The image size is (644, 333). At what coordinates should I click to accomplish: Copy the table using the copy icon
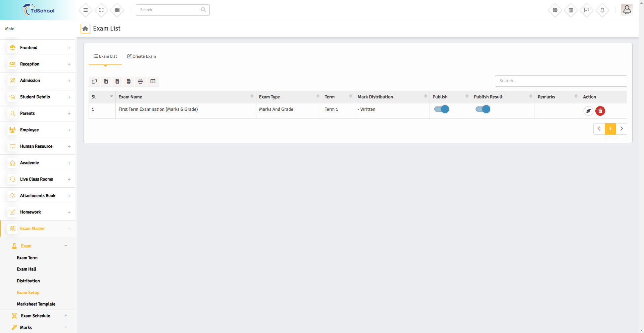pos(94,81)
